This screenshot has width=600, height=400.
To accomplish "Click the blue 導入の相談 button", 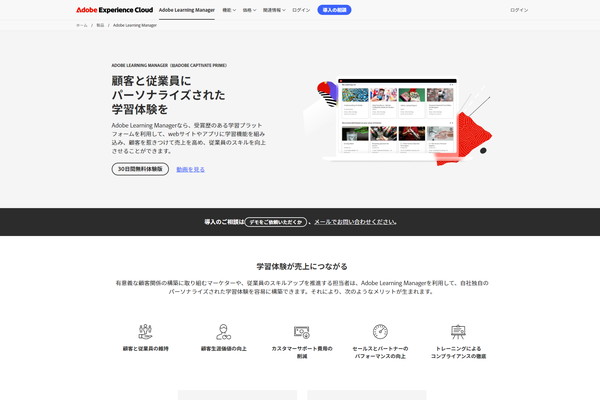I will coord(334,10).
